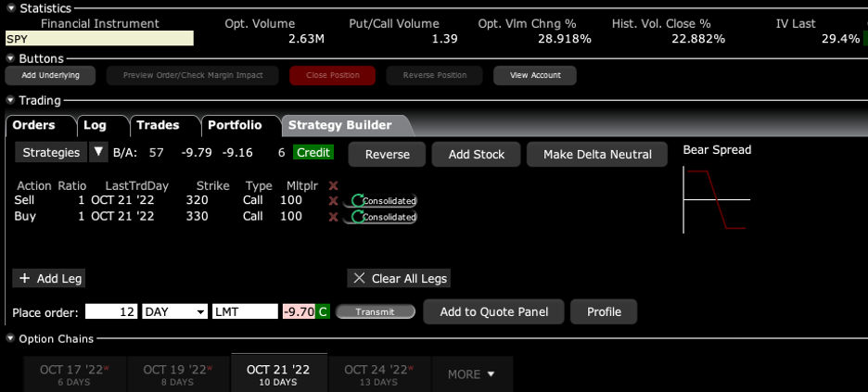Select OCT 21 '22 expiration tab
The image size is (868, 392).
pos(279,373)
